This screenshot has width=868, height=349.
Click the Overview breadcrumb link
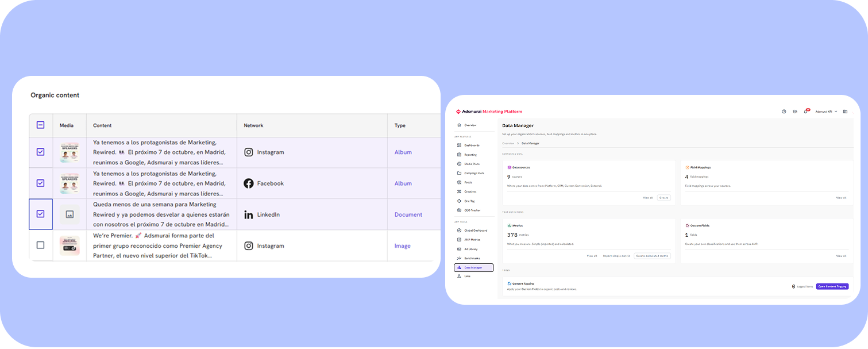click(508, 143)
